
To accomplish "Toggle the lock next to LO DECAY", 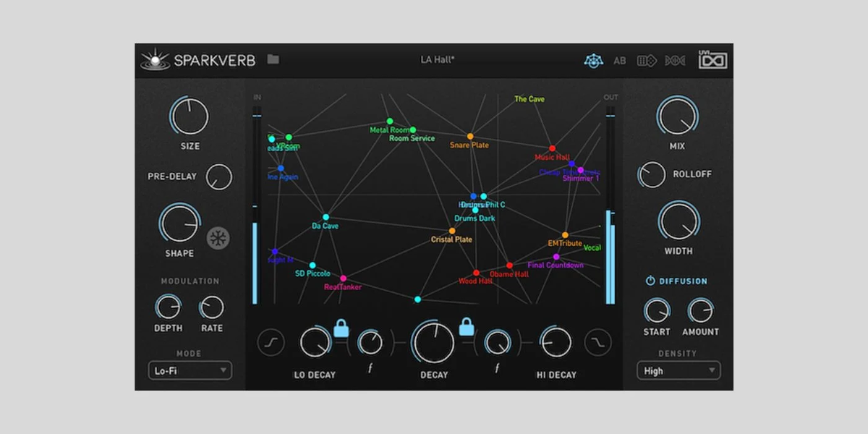I will pos(342,327).
